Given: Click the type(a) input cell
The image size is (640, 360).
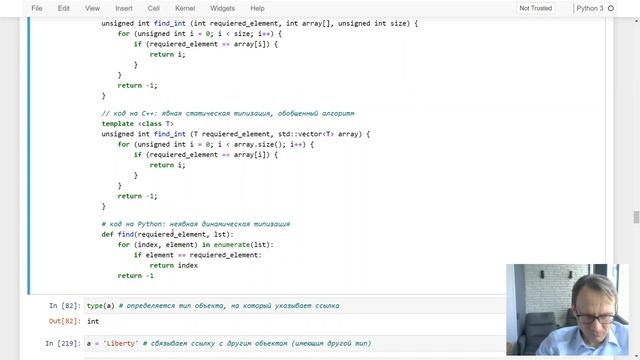Looking at the screenshot, I should [295, 306].
